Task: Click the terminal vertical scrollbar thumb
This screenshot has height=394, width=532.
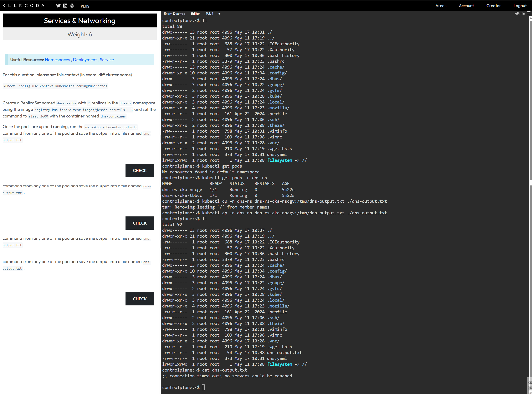Action: 530,100
